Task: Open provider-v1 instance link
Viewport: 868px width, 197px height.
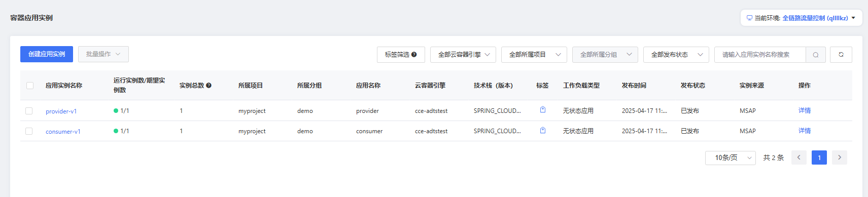Action: tap(61, 111)
